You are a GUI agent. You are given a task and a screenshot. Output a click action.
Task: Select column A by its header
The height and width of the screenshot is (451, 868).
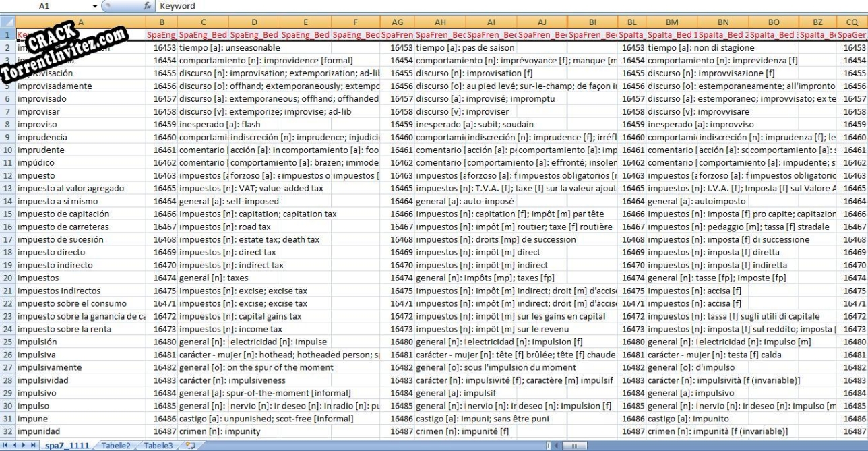pos(81,22)
